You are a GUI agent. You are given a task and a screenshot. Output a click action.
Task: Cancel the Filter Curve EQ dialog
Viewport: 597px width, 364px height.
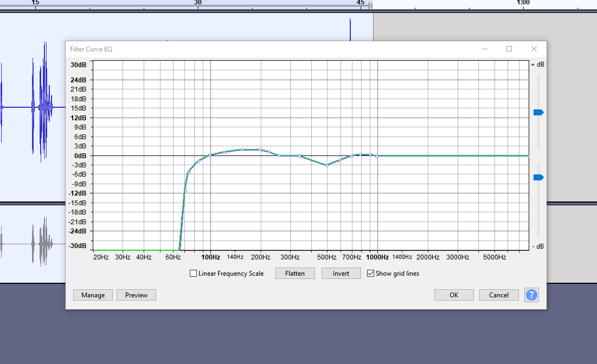pos(498,295)
